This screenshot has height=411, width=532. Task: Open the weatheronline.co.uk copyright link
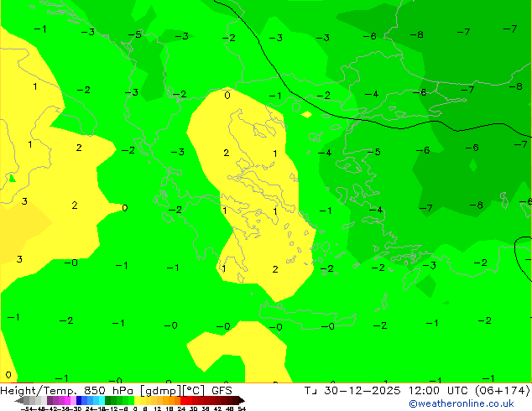[x=462, y=403]
